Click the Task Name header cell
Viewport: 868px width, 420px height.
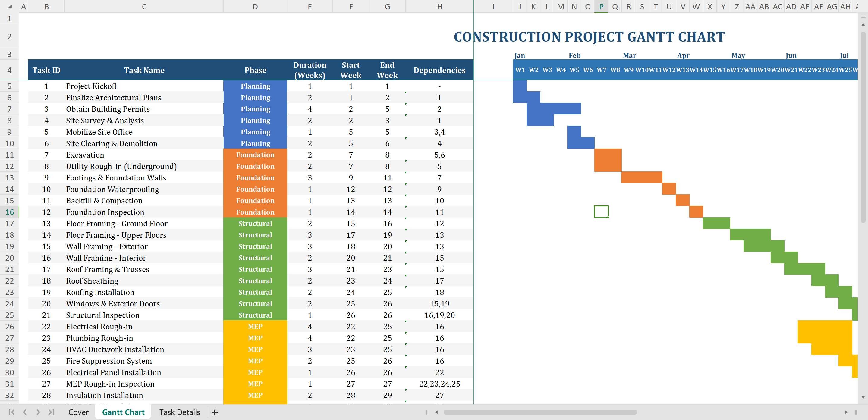tap(144, 70)
